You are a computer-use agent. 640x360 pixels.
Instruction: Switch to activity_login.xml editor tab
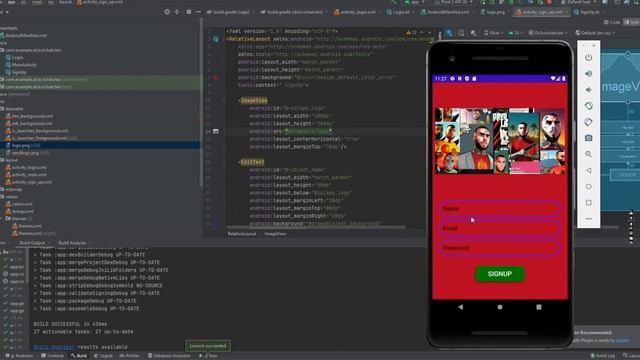[355, 12]
